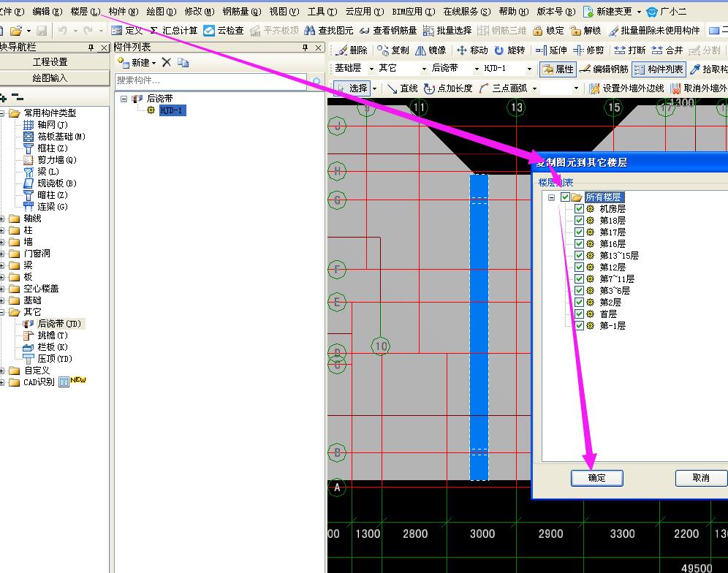This screenshot has height=573, width=728.
Task: Activate 批量选择 batch select
Action: (x=447, y=31)
